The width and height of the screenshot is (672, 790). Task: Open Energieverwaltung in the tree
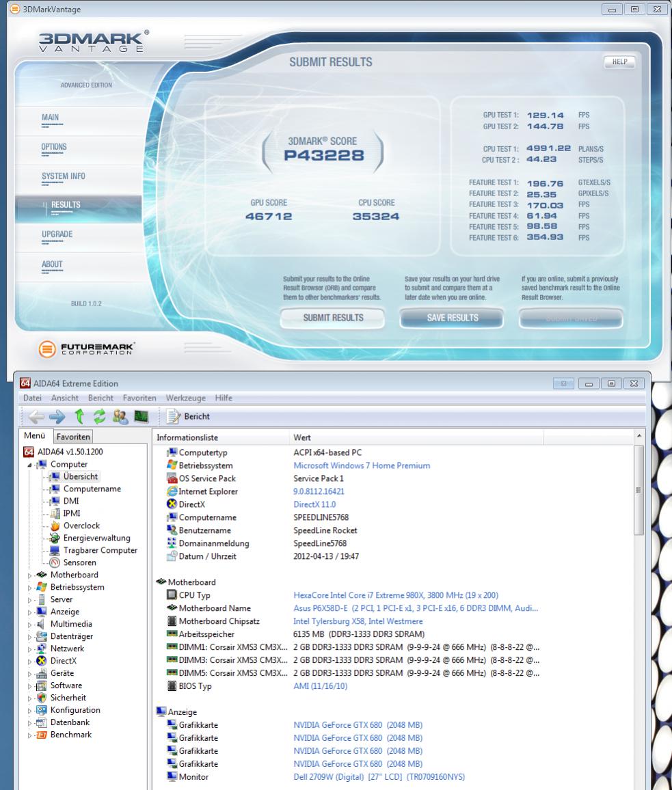click(x=97, y=538)
